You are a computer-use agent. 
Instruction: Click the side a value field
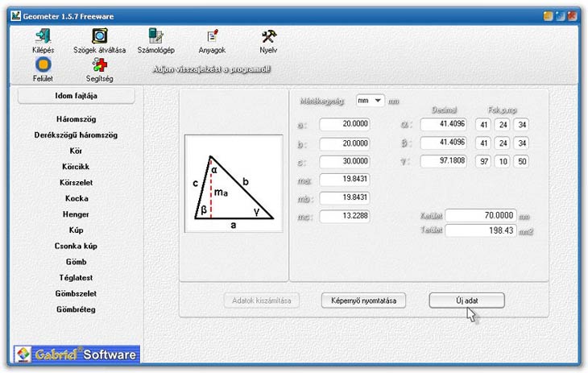point(344,125)
